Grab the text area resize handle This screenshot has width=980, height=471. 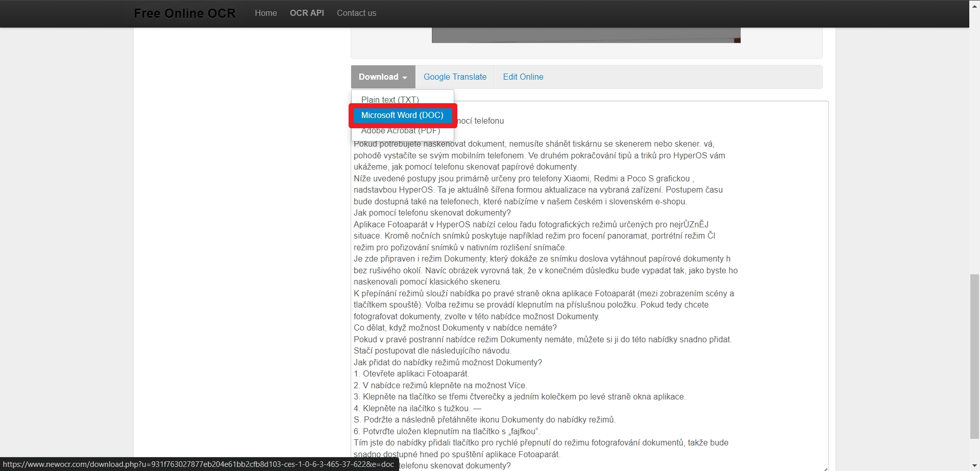pyautogui.click(x=825, y=467)
